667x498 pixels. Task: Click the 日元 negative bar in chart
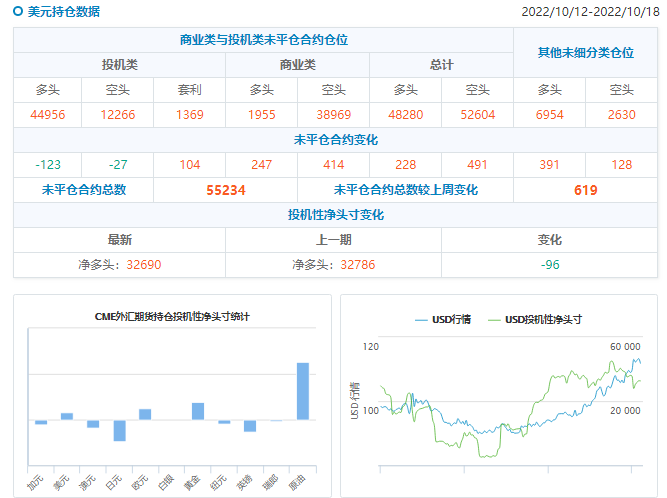119,430
